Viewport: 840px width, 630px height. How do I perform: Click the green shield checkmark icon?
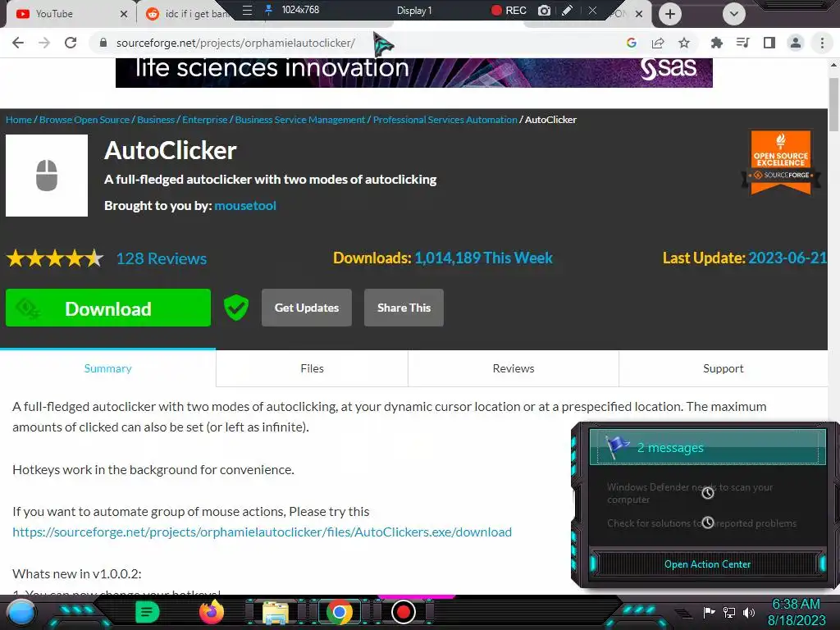(236, 308)
